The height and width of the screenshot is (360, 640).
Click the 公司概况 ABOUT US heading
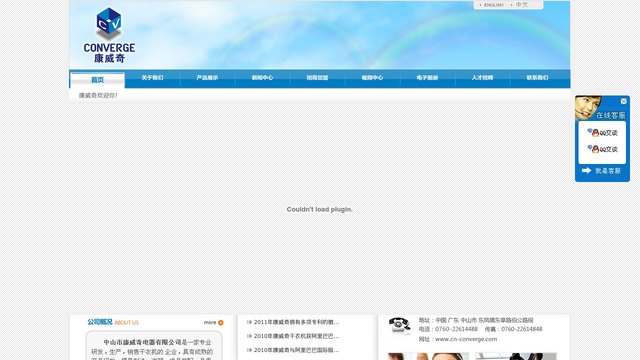tap(113, 322)
